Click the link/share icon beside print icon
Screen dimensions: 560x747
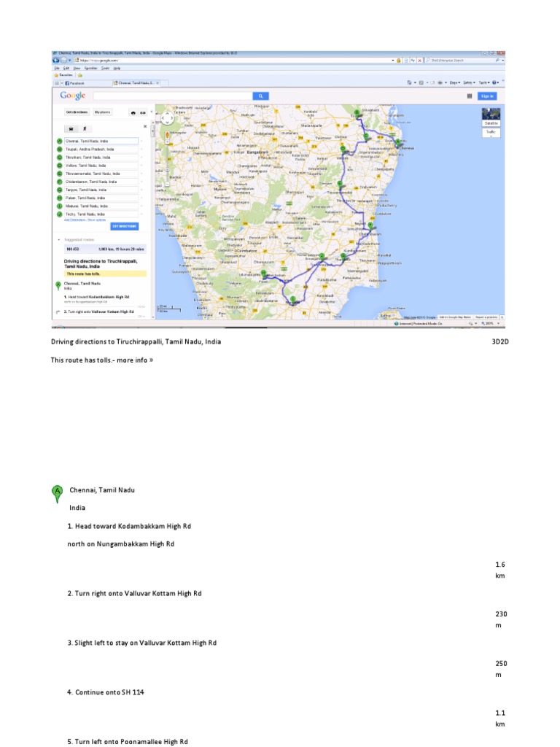point(142,113)
